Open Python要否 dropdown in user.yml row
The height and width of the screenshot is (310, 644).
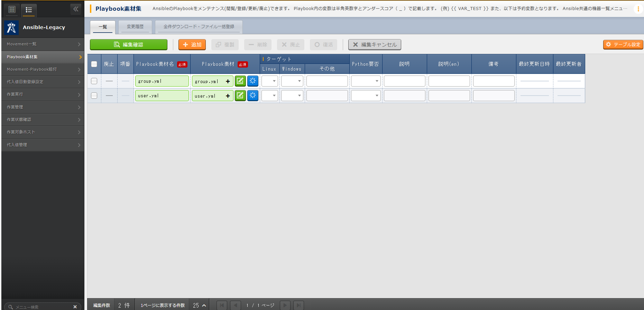[366, 96]
